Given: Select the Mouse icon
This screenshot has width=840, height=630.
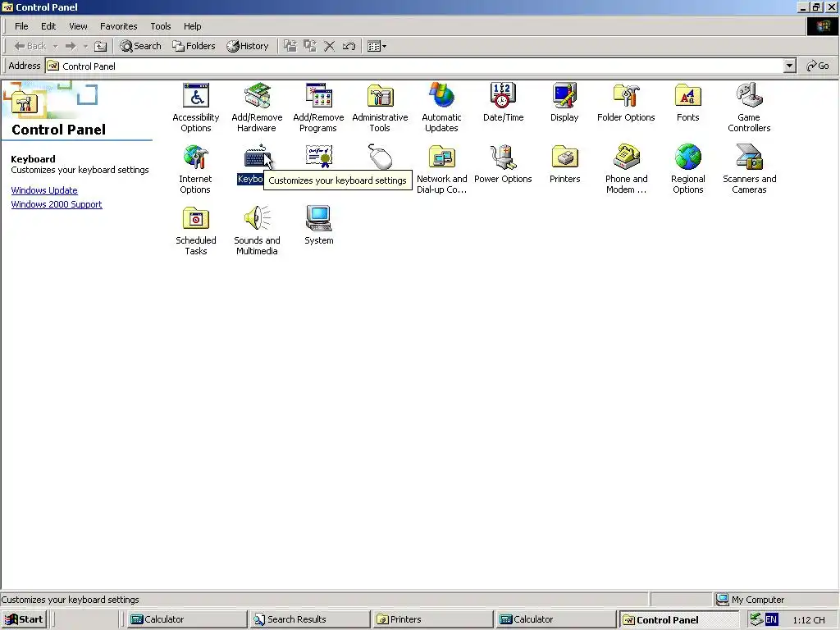Looking at the screenshot, I should coord(381,157).
